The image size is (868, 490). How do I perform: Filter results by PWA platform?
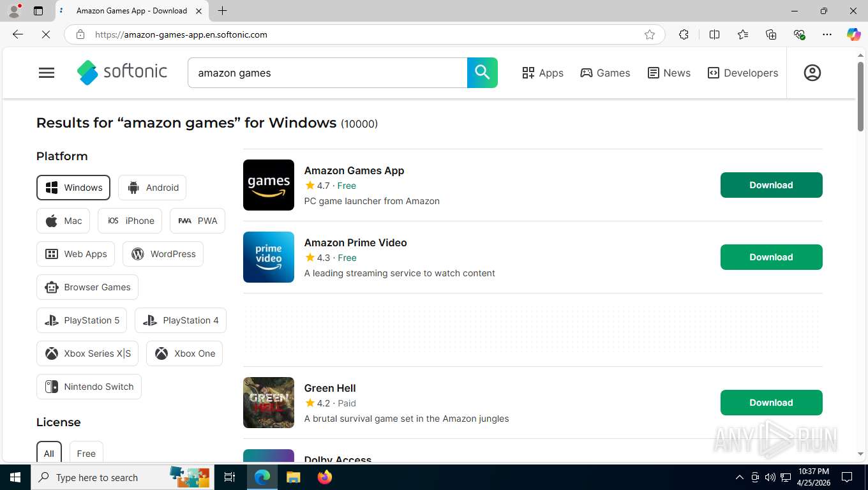click(197, 221)
